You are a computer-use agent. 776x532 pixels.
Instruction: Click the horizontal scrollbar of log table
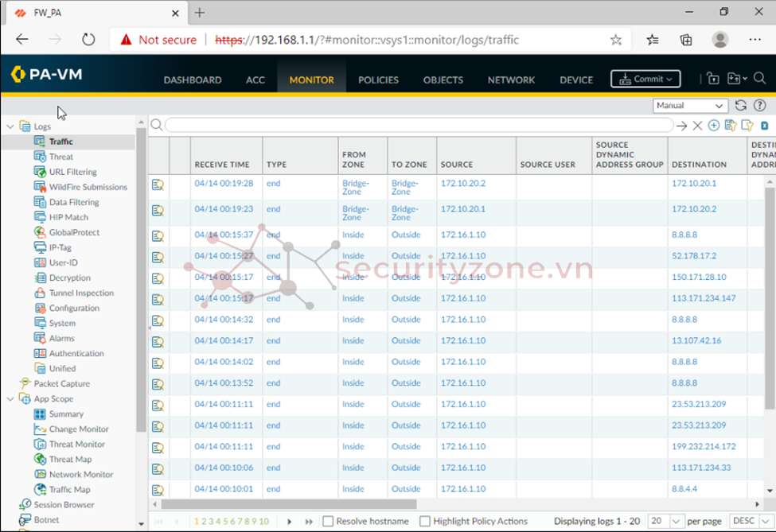tap(289, 504)
